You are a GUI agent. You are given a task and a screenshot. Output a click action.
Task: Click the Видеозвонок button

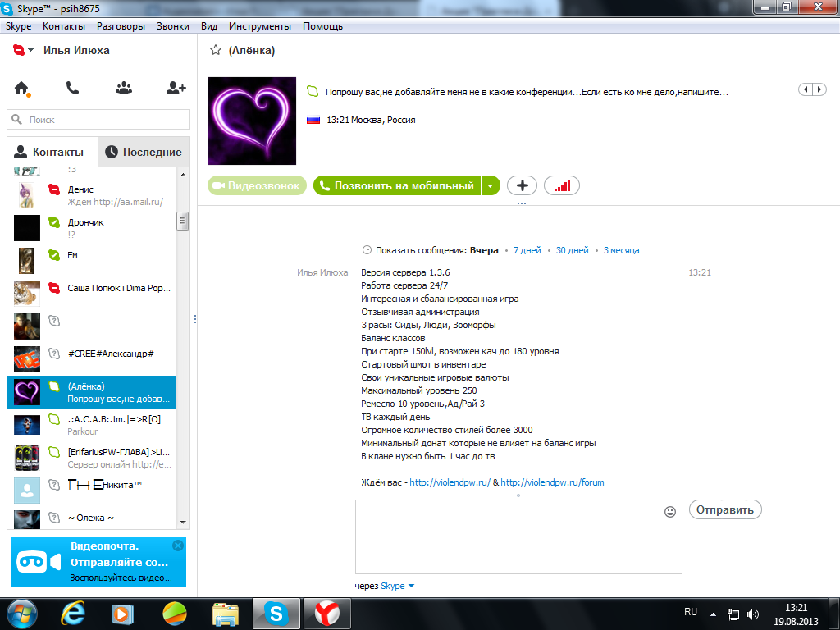pyautogui.click(x=257, y=186)
